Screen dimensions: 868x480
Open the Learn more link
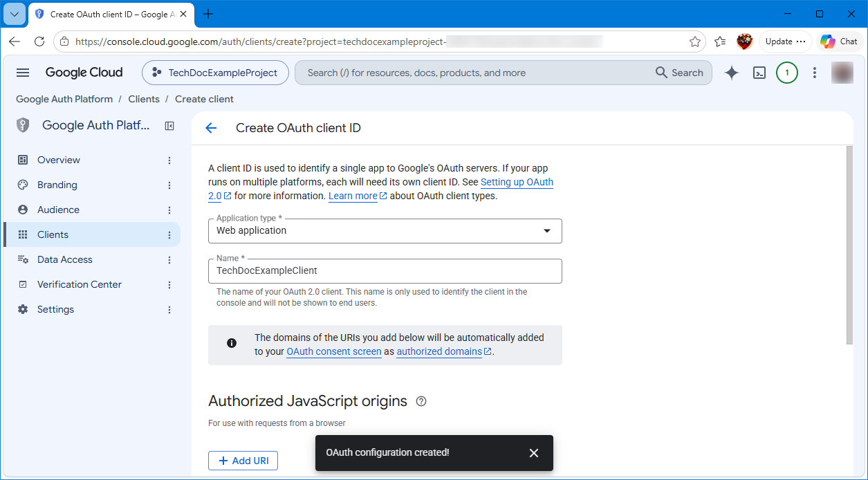(358, 196)
